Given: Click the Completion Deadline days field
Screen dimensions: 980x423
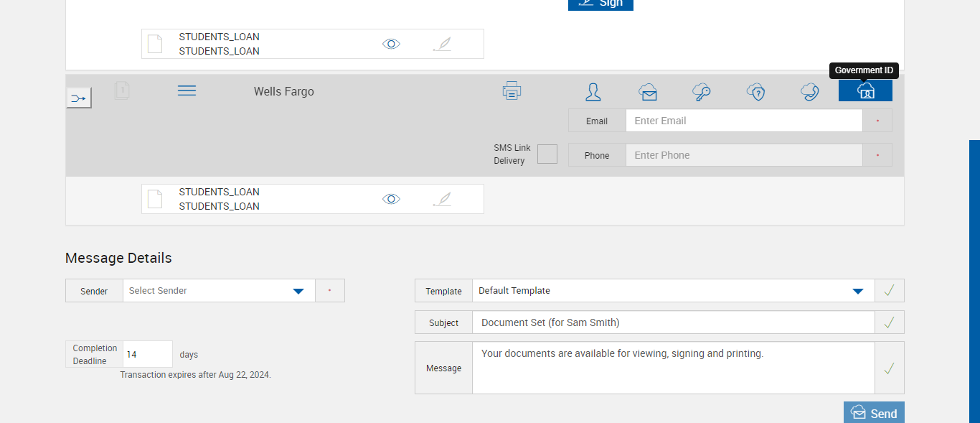Looking at the screenshot, I should click(x=148, y=354).
